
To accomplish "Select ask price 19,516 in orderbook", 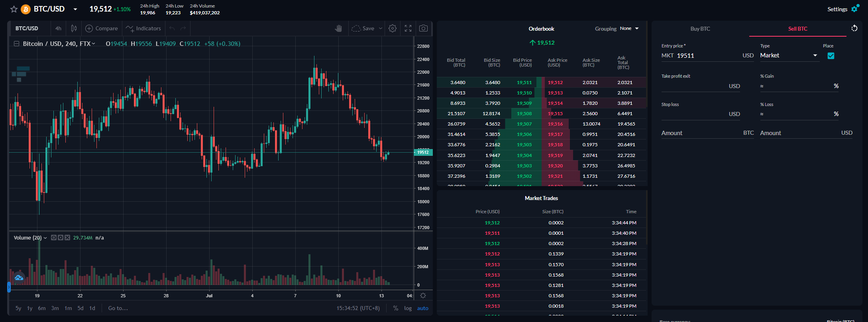I will pyautogui.click(x=555, y=124).
